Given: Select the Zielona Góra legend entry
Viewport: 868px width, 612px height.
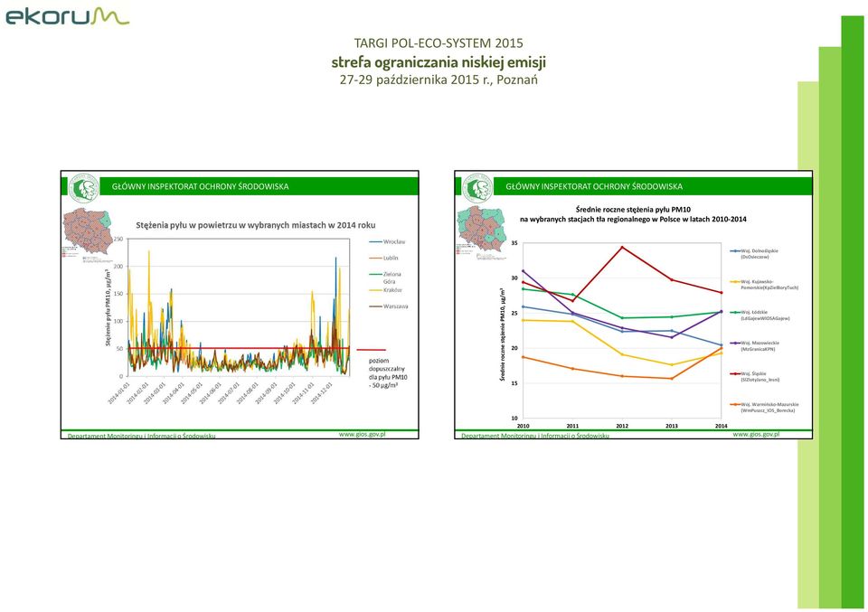Looking at the screenshot, I should (386, 278).
